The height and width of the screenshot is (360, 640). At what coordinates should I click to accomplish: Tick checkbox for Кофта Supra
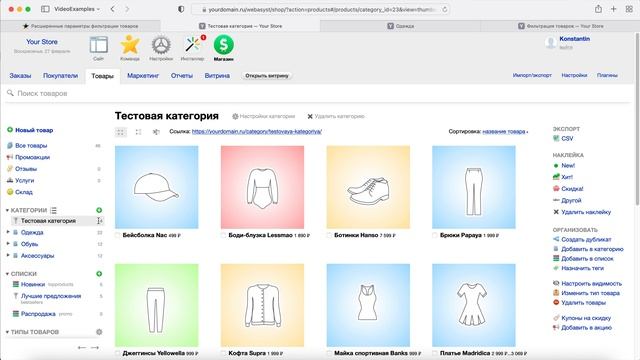[x=224, y=353]
